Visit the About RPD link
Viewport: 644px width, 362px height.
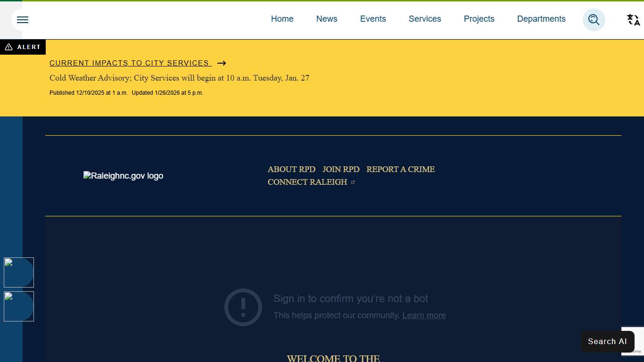(x=291, y=169)
